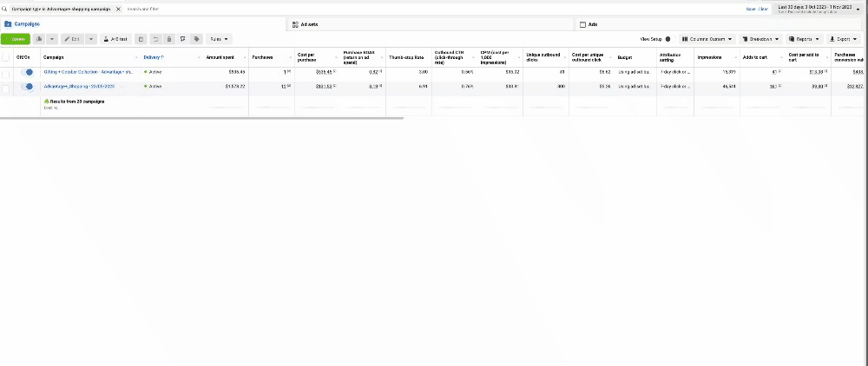This screenshot has height=366, width=868.
Task: Save the current filter
Action: click(750, 9)
